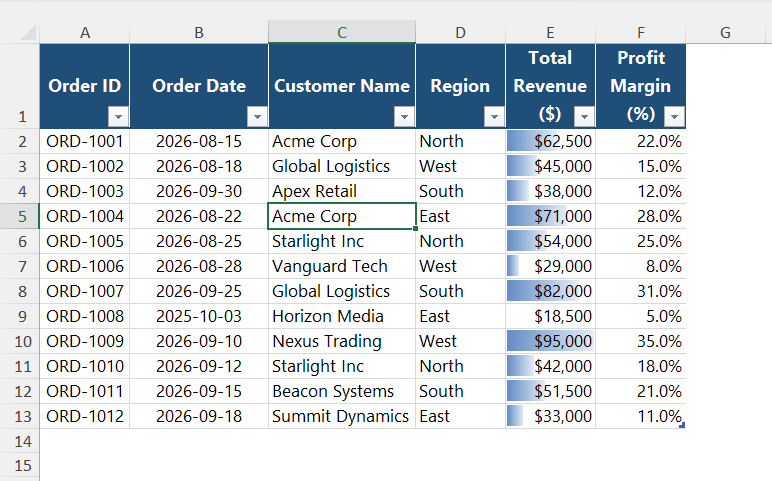Click the Nexus Trading cell

pyautogui.click(x=342, y=341)
